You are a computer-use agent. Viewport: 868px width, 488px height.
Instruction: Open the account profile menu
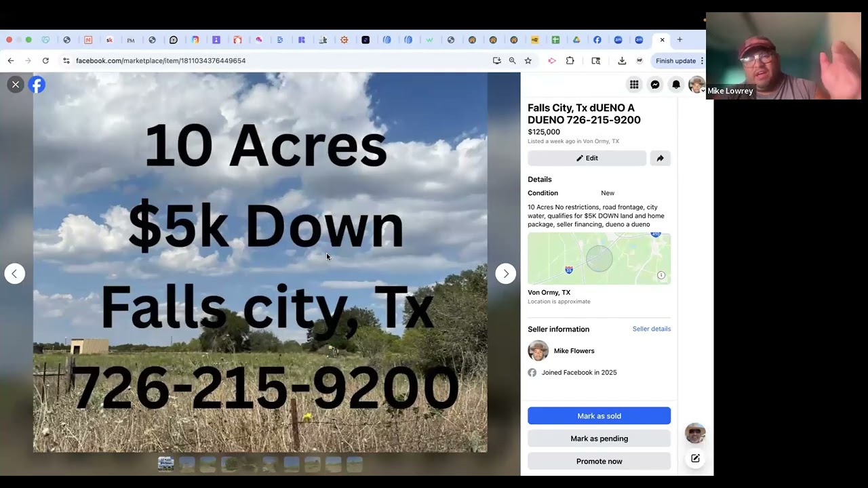click(x=696, y=85)
